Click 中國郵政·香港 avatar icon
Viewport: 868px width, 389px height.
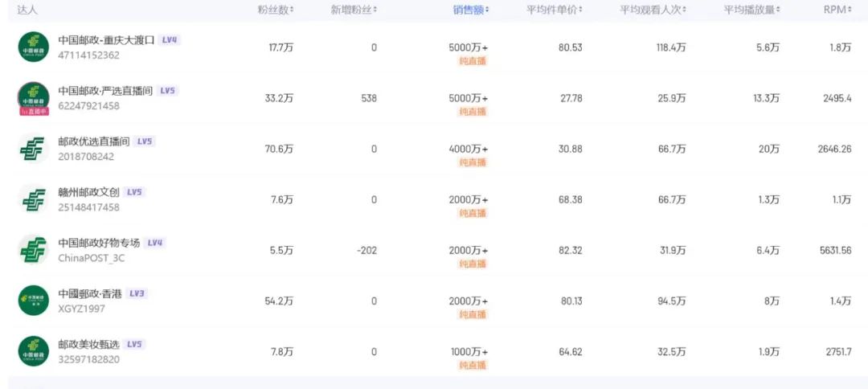[33, 301]
